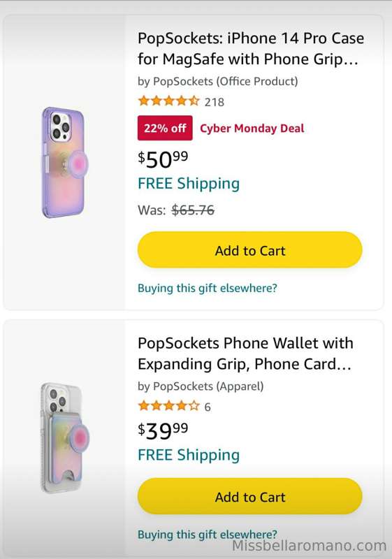The image size is (392, 559).
Task: Click the crossed-out $65.76 was price
Action: [x=193, y=210]
